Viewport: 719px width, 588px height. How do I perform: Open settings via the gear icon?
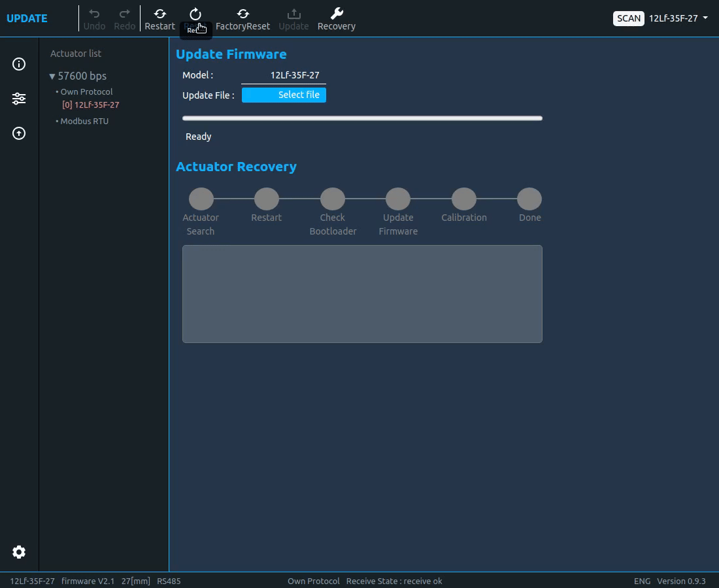(x=19, y=552)
